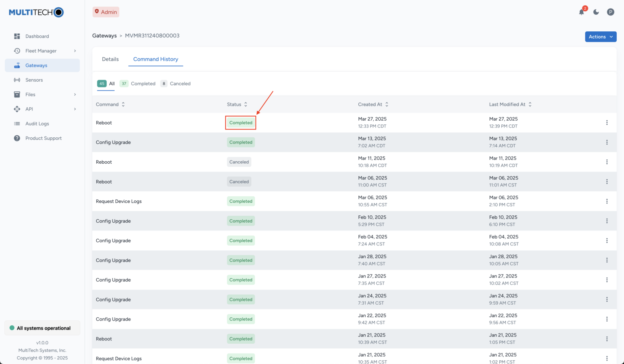Click the Product Support question mark icon
Viewport: 624px width, 364px height.
[17, 138]
